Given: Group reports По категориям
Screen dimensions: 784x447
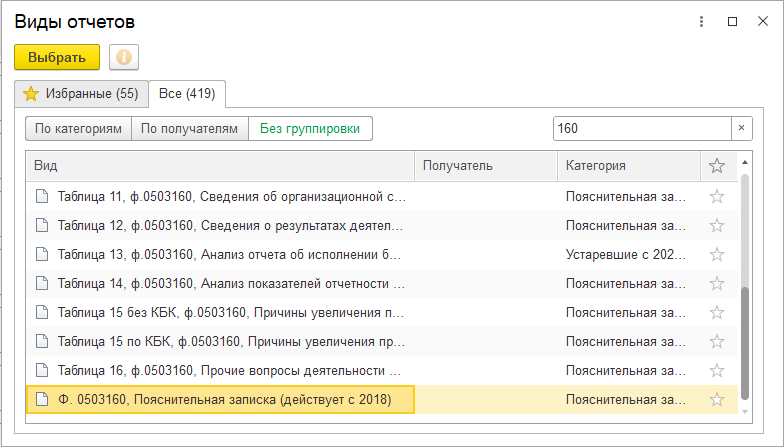Looking at the screenshot, I should click(x=78, y=128).
